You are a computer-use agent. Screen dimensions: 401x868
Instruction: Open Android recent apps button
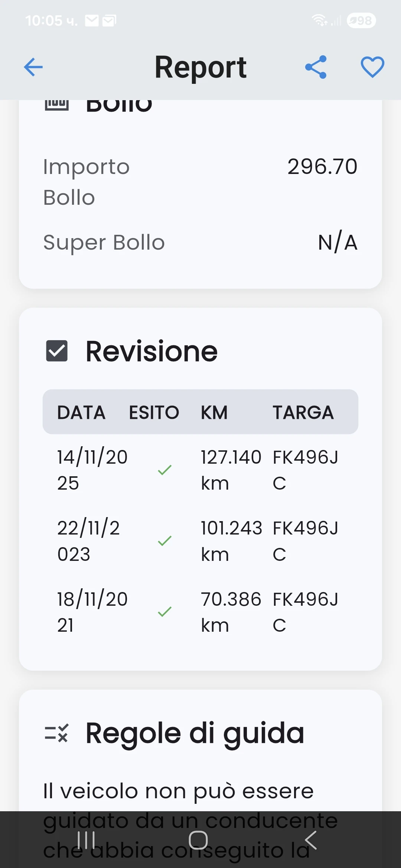click(86, 840)
